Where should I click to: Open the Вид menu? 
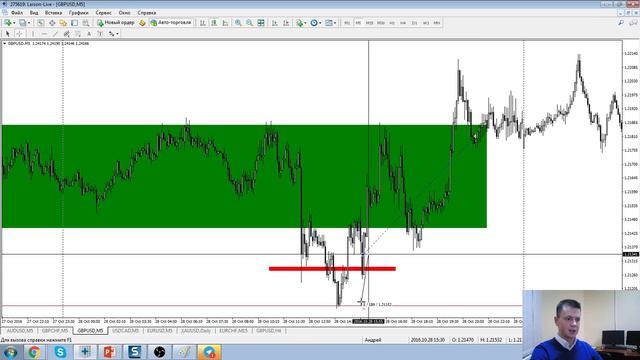pos(34,13)
